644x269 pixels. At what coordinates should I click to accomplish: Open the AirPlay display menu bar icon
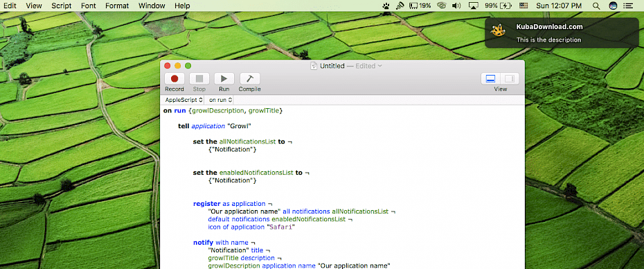pos(474,6)
